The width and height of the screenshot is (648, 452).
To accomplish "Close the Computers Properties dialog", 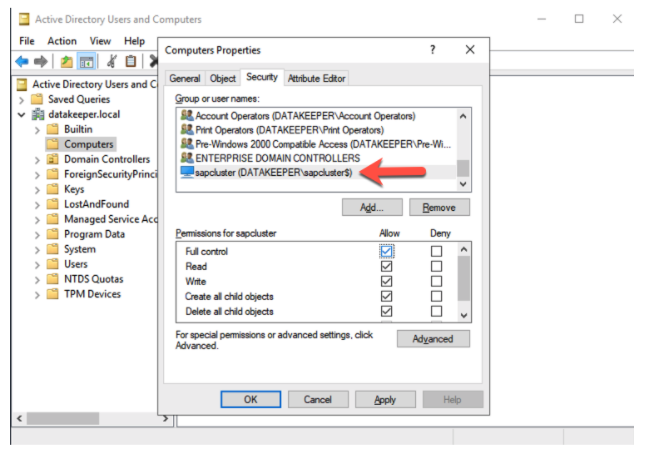I will pyautogui.click(x=470, y=50).
